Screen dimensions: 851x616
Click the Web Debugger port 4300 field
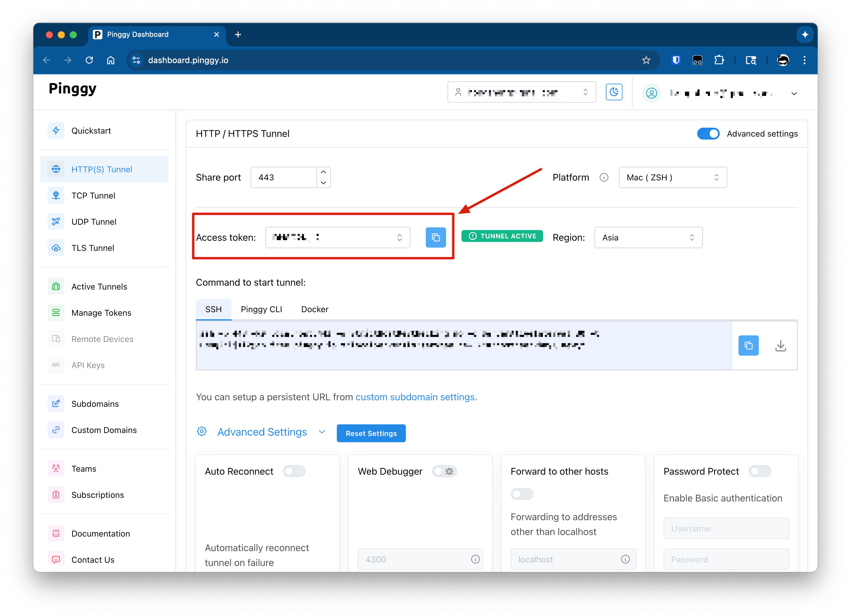click(x=420, y=559)
